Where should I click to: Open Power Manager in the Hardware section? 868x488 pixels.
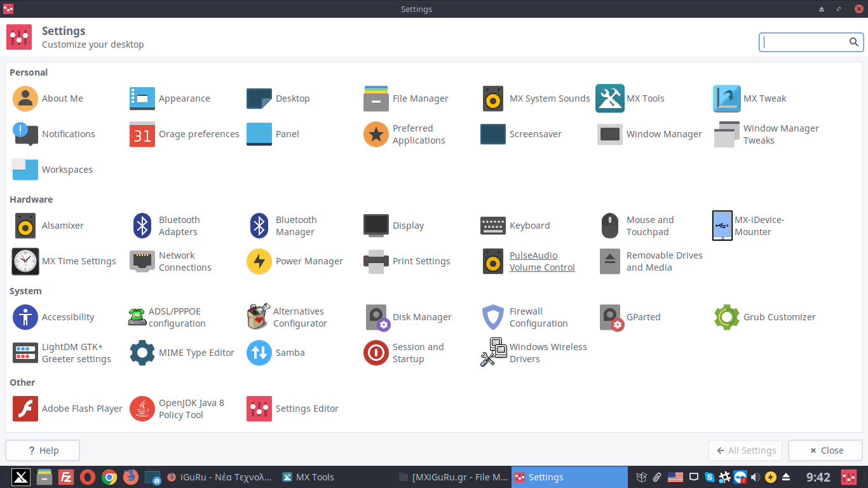295,261
